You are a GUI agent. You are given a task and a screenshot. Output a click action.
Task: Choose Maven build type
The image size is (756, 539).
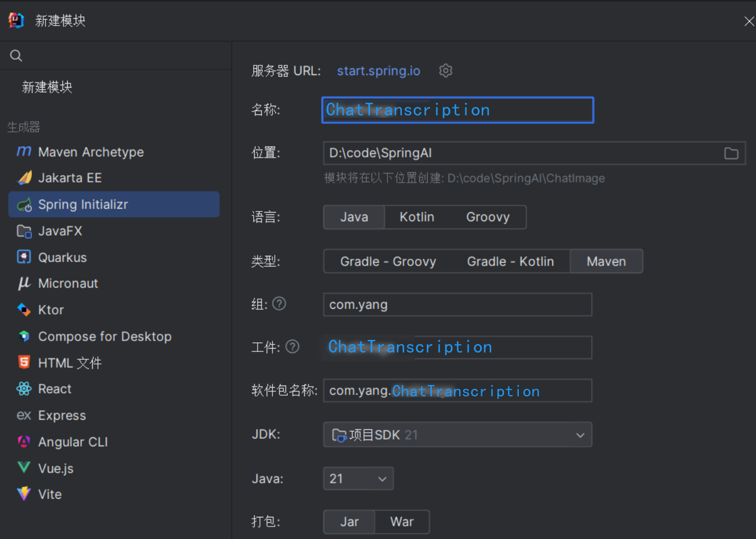click(606, 262)
